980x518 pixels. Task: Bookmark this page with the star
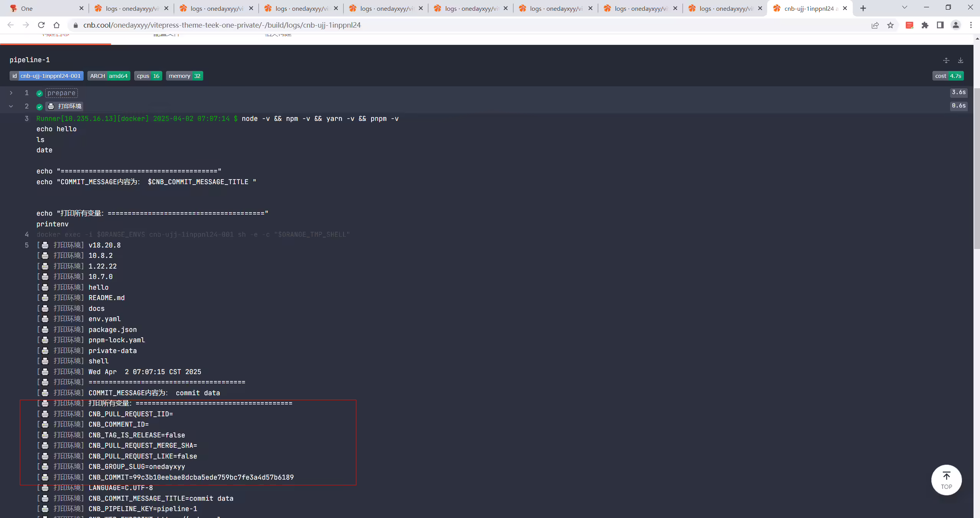890,25
